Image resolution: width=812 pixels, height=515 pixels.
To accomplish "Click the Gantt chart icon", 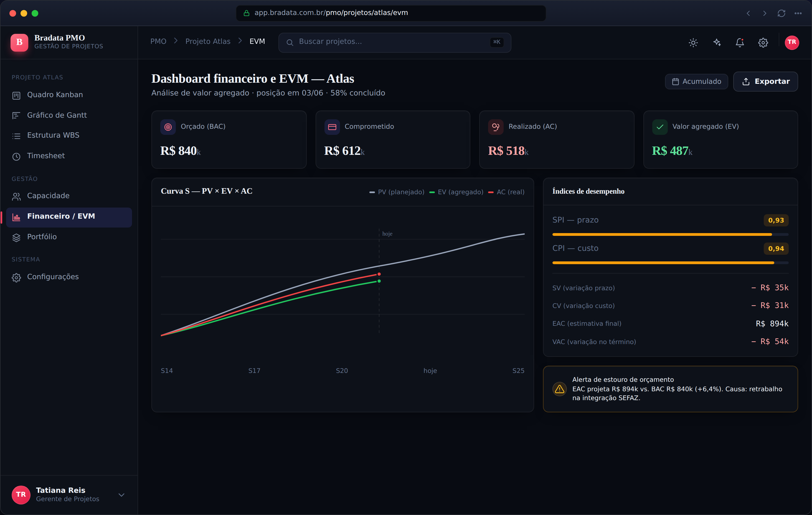I will pos(16,116).
